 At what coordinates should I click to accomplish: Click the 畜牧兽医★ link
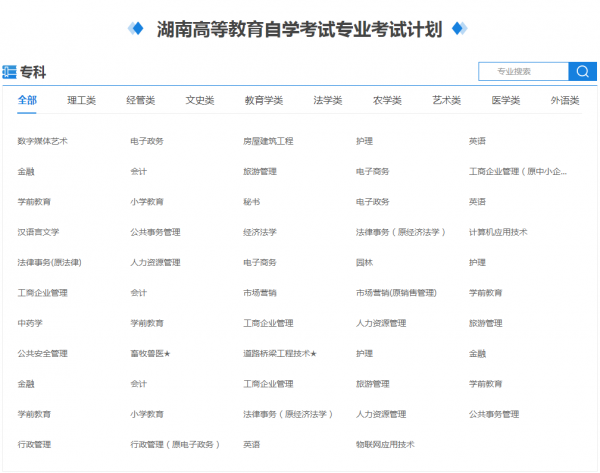pyautogui.click(x=150, y=354)
